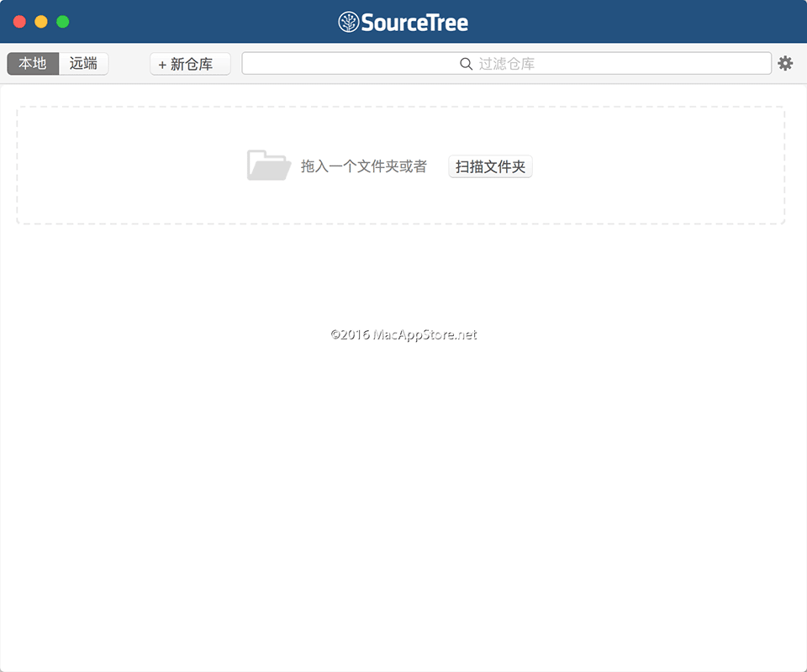Click the 拖入一个文件夹或者 label text
807x672 pixels.
coord(363,166)
